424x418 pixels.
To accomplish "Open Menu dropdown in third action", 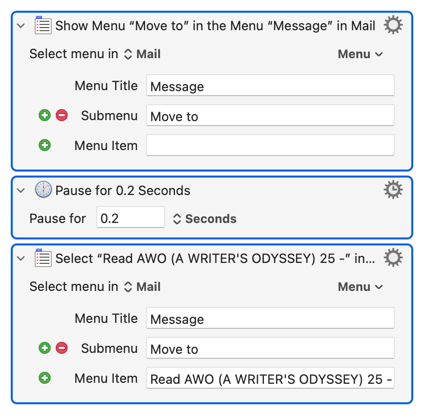I will pos(360,287).
